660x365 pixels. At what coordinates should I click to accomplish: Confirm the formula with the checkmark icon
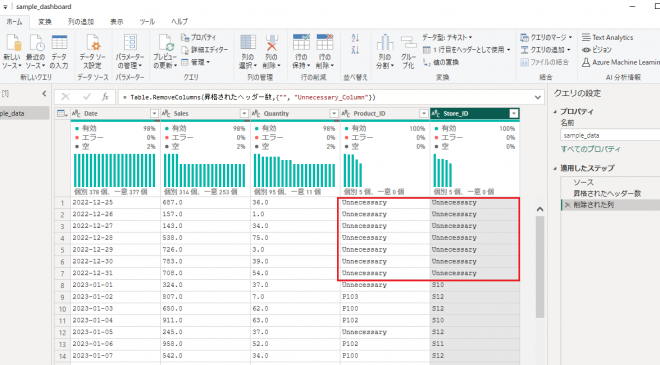87,97
